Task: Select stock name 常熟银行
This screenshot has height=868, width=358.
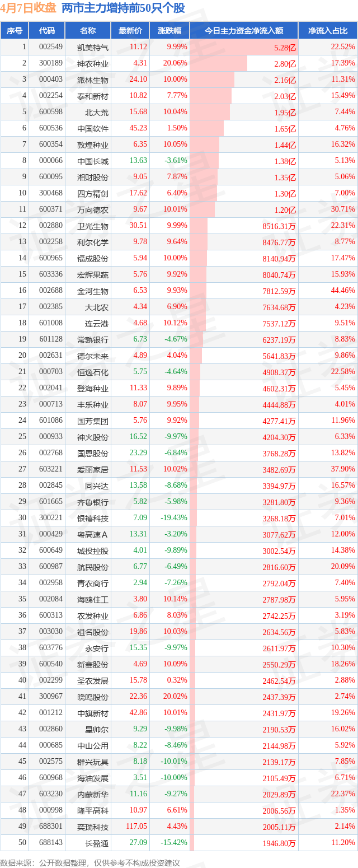Action: click(93, 340)
